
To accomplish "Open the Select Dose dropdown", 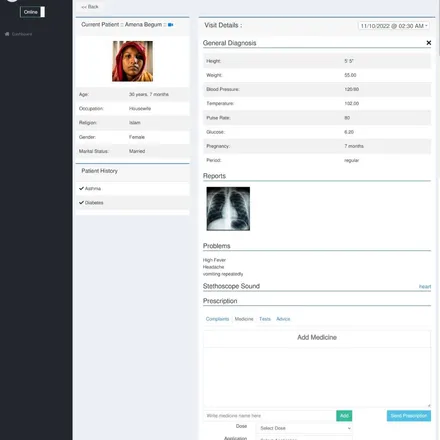I will point(304,428).
